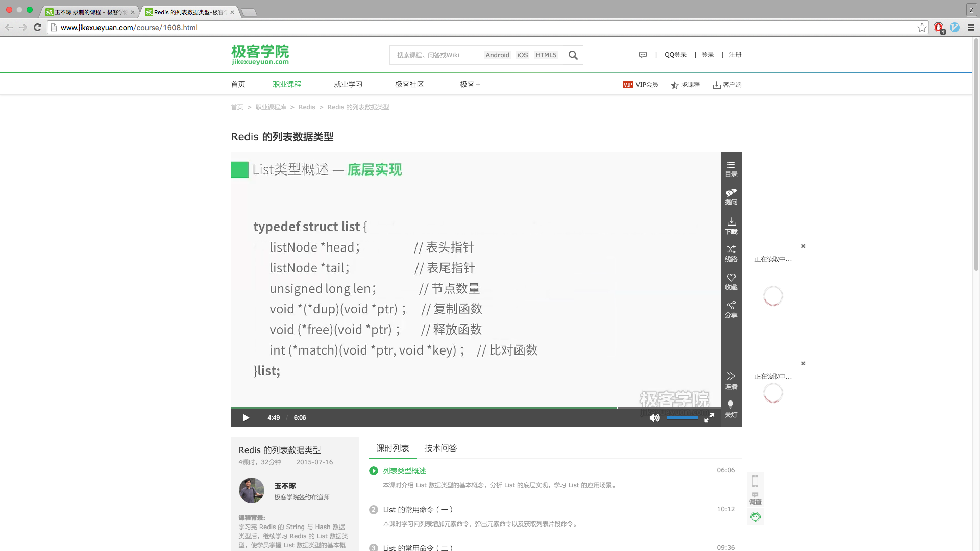Expand the 极客+ navigation menu
The height and width of the screenshot is (551, 980).
point(470,84)
